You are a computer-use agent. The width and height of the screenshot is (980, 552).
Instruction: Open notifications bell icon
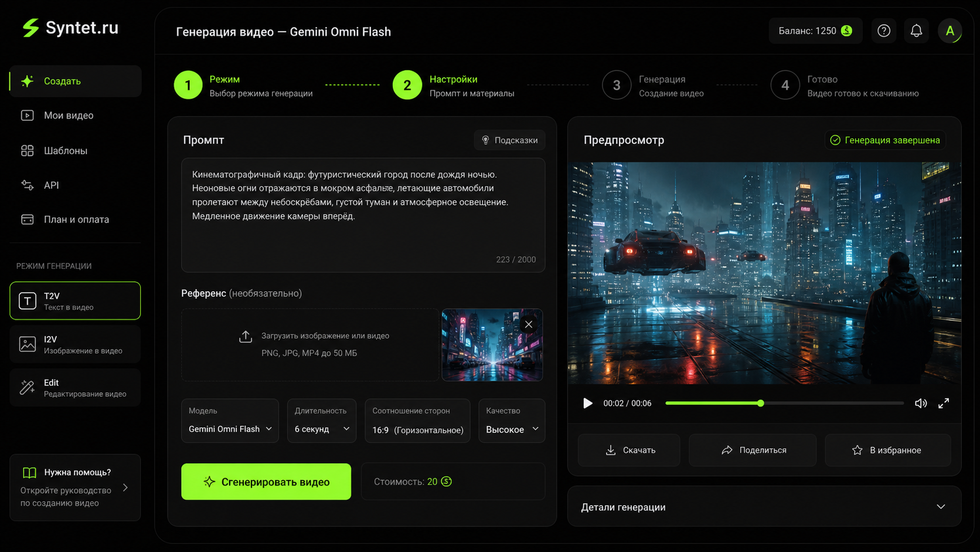(917, 31)
